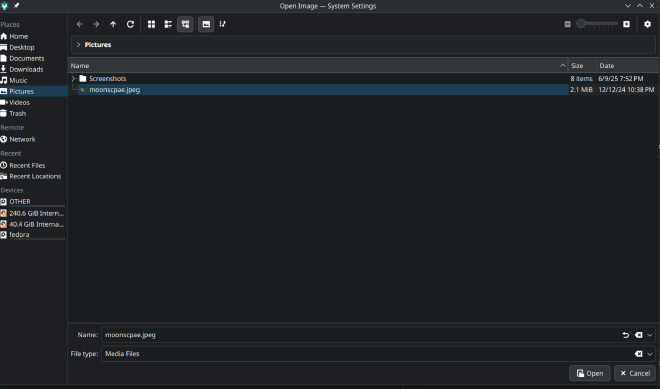Open Network under Remote
Viewport: 660px width, 389px height.
(34, 139)
